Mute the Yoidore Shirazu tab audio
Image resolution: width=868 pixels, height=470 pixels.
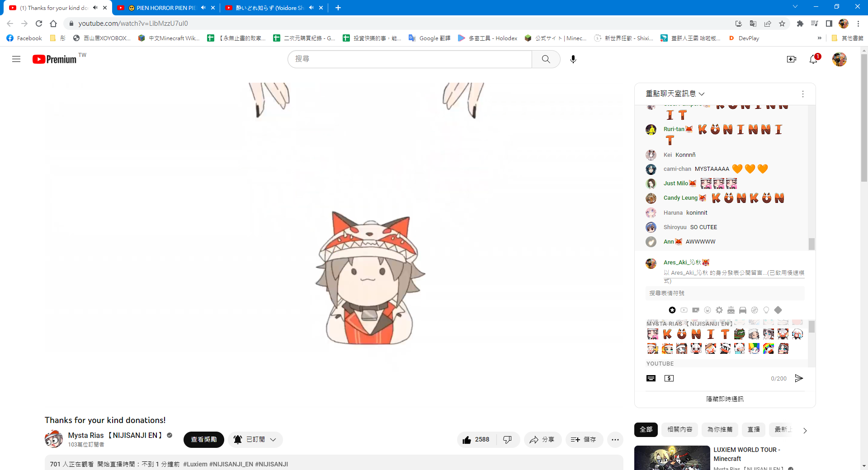pyautogui.click(x=311, y=8)
